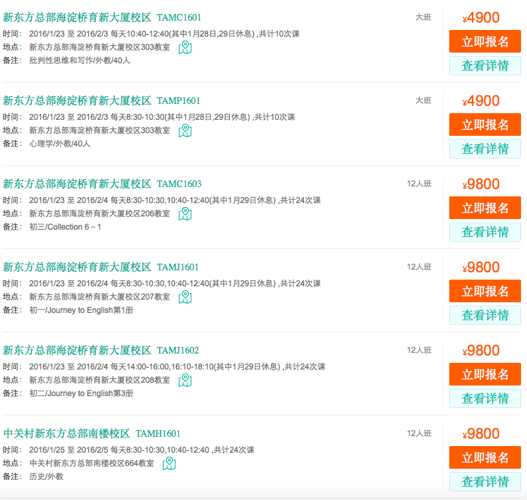Click location text 新东方总部海淀桥育新大厦校区207教室
The width and height of the screenshot is (527, 500).
tap(100, 297)
